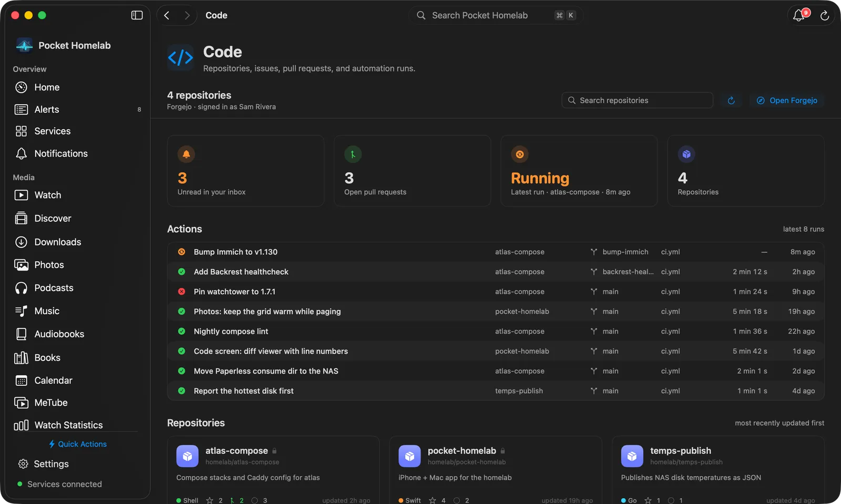Click the Pocket Homelab app logo
The image size is (841, 504).
pos(24,45)
